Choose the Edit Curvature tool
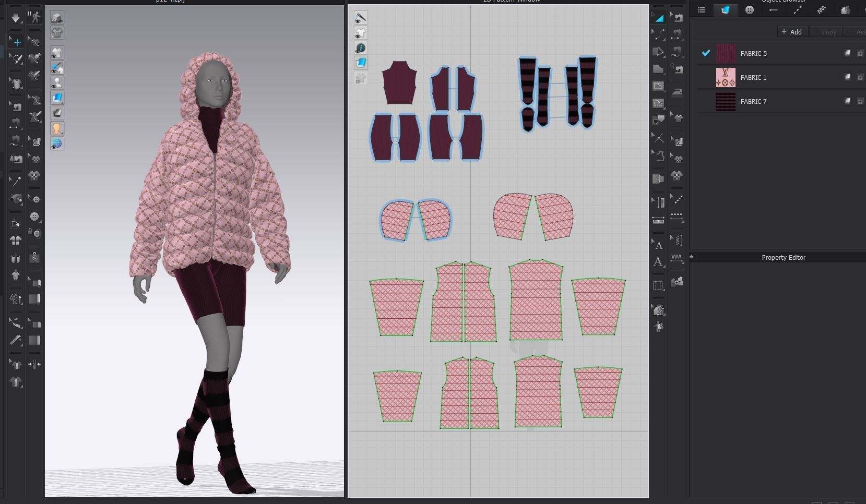This screenshot has height=504, width=866. click(x=659, y=34)
